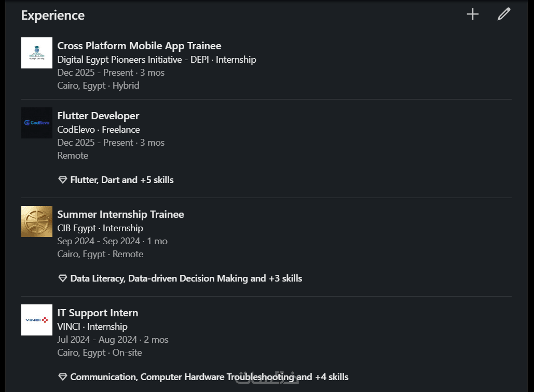Click the 'CIB Egypt · Internship' company line
Screen dimensions: 534x392
(100, 228)
